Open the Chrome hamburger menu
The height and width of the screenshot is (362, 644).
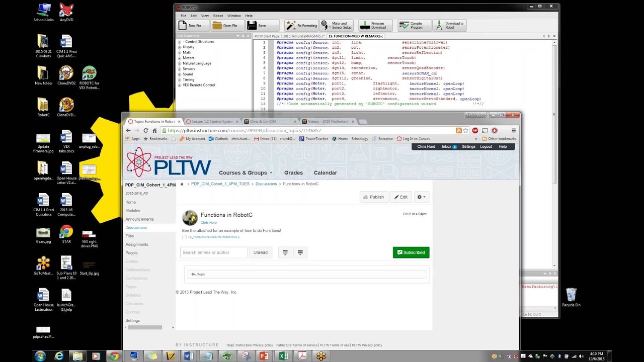[x=513, y=130]
